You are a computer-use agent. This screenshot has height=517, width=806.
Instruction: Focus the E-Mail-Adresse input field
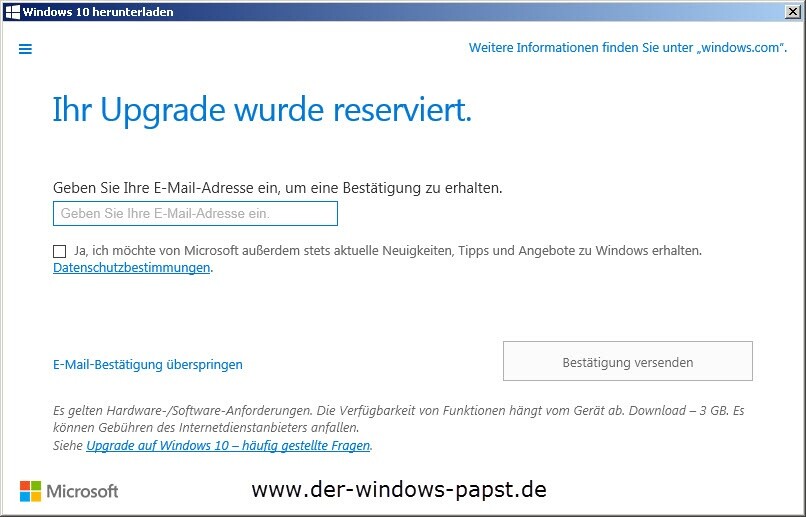tap(195, 214)
